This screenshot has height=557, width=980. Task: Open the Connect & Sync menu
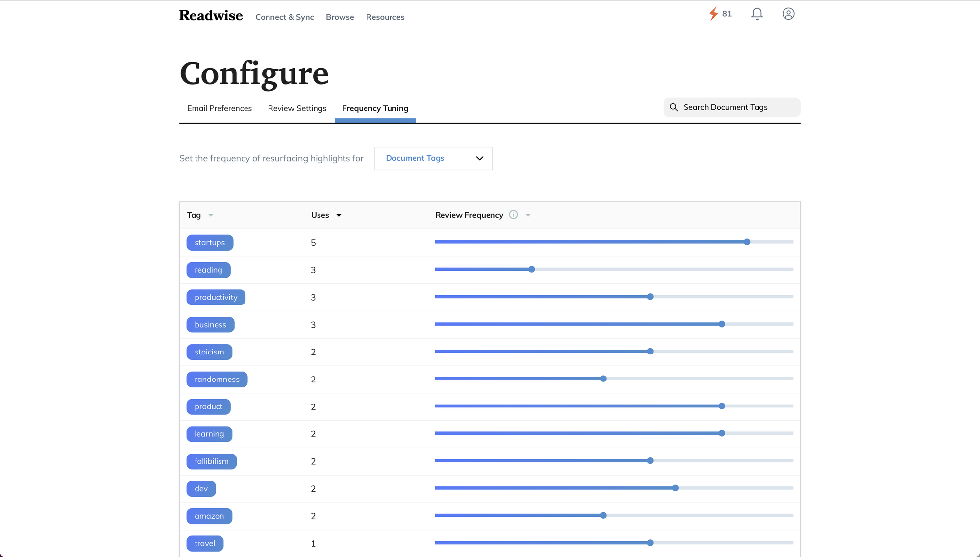tap(285, 17)
